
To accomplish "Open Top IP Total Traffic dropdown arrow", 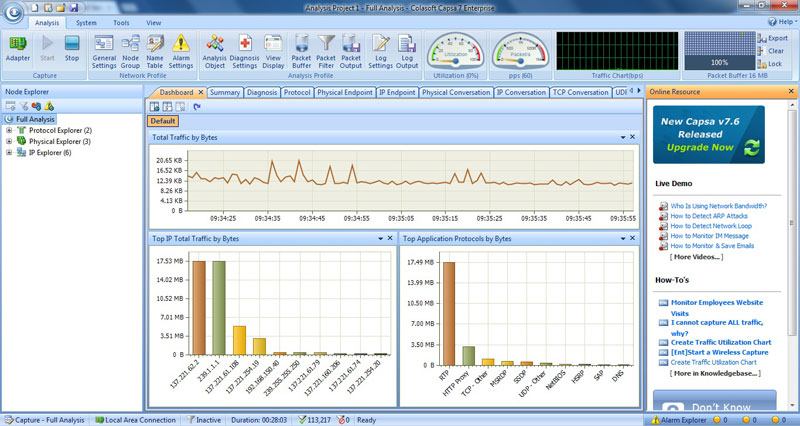I will tap(381, 238).
